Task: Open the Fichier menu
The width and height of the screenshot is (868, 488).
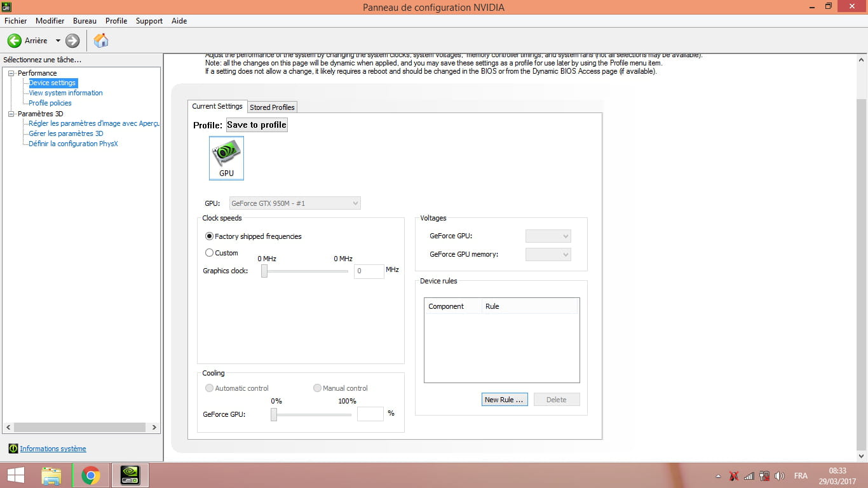Action: [16, 21]
